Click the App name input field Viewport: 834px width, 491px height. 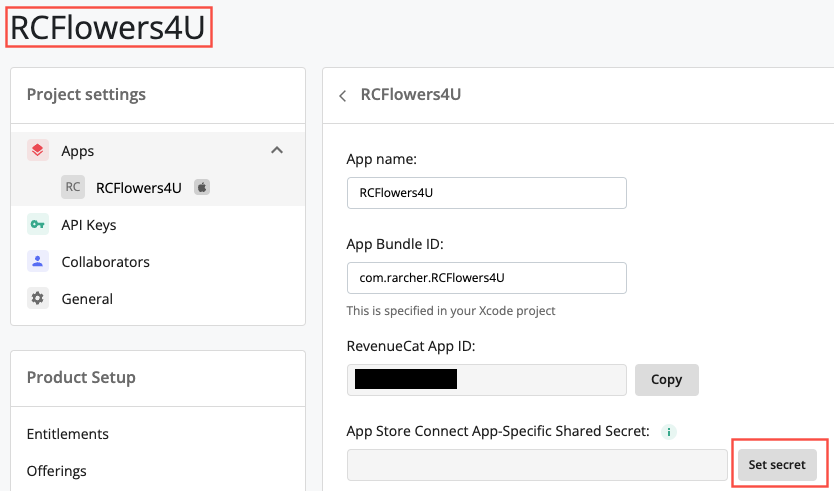coord(487,193)
